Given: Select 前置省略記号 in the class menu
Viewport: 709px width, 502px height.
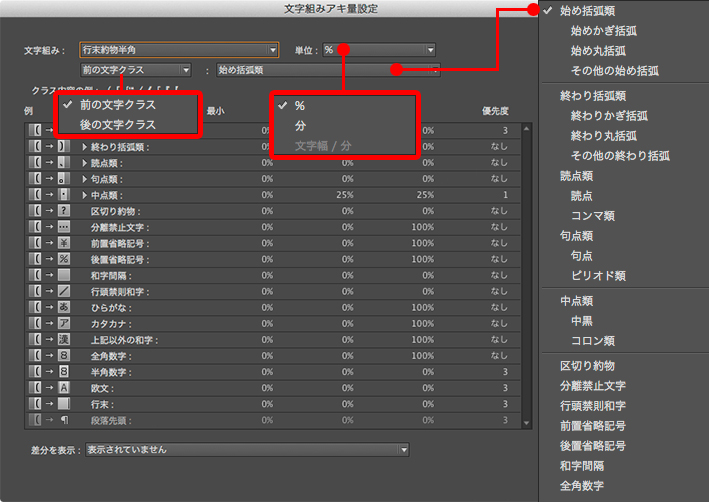Looking at the screenshot, I should 593,426.
